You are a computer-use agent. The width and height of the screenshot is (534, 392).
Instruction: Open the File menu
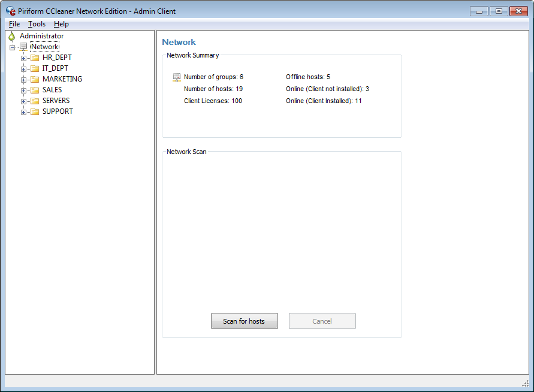[x=14, y=24]
